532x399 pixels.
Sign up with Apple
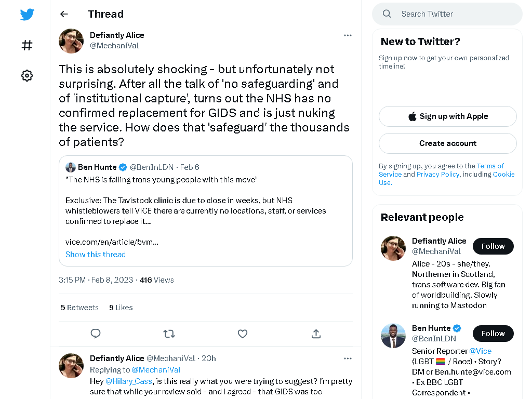click(x=448, y=116)
